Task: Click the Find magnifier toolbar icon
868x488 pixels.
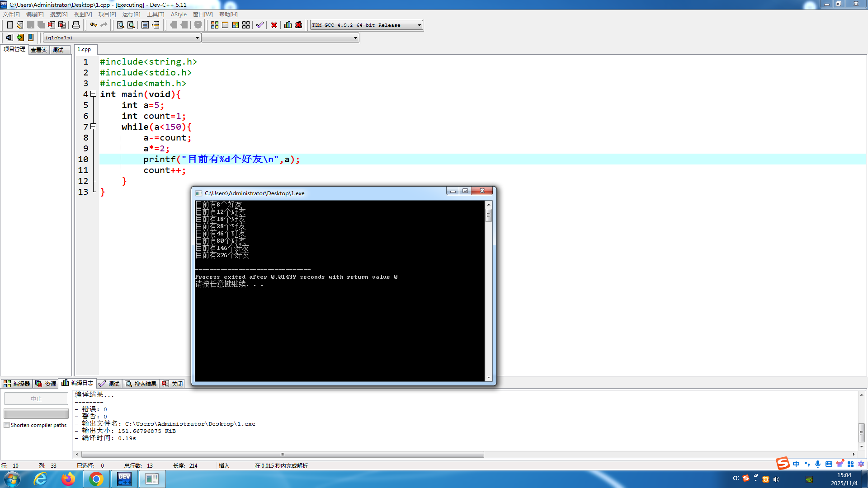Action: pos(121,25)
